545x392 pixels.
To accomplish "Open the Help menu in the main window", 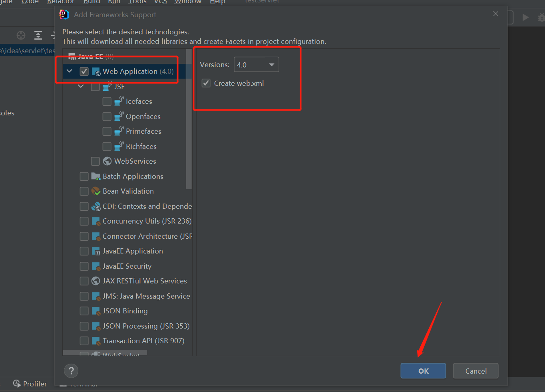I will [217, 2].
